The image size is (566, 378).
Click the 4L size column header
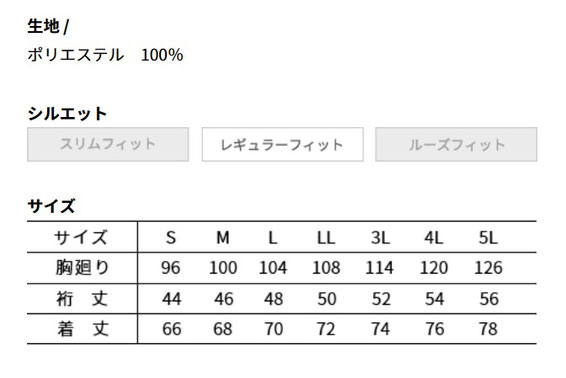(x=434, y=238)
